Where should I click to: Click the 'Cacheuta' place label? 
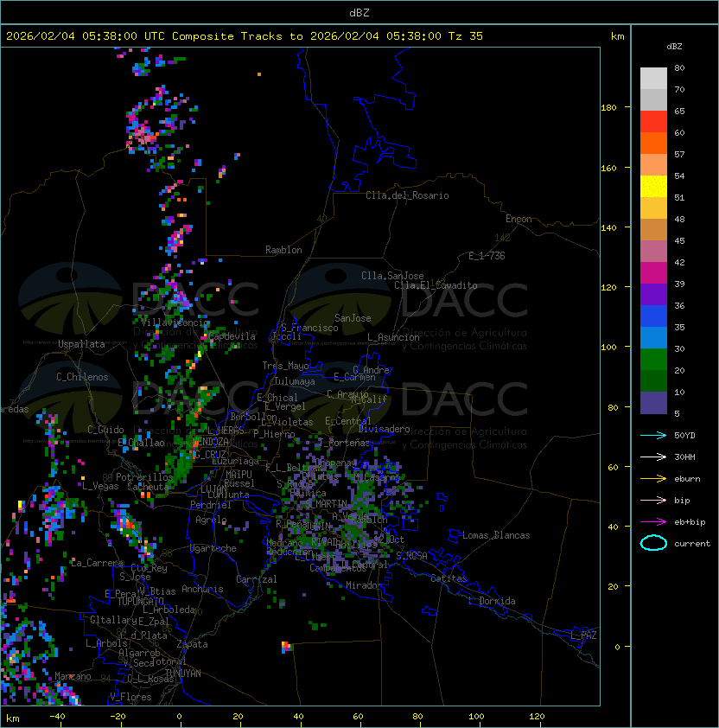148,487
